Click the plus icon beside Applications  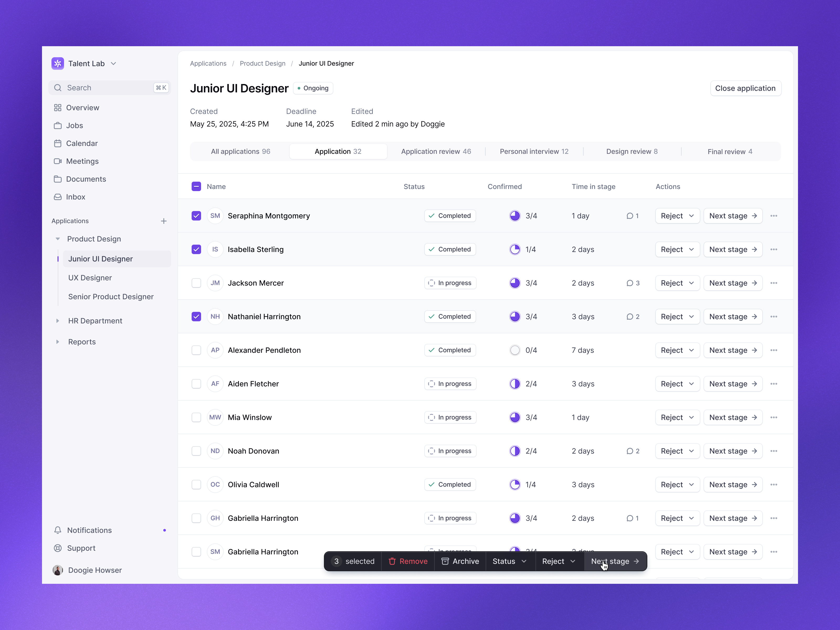click(x=164, y=221)
